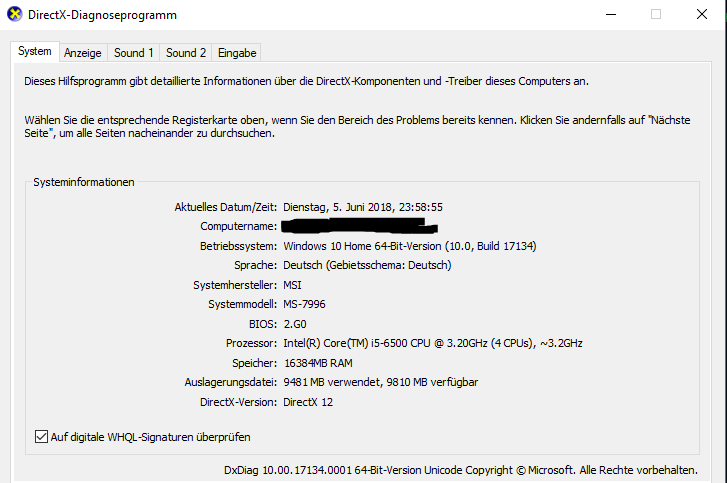Screen dimensions: 727x483
Task: Open the Anzeige tab
Action: (83, 53)
